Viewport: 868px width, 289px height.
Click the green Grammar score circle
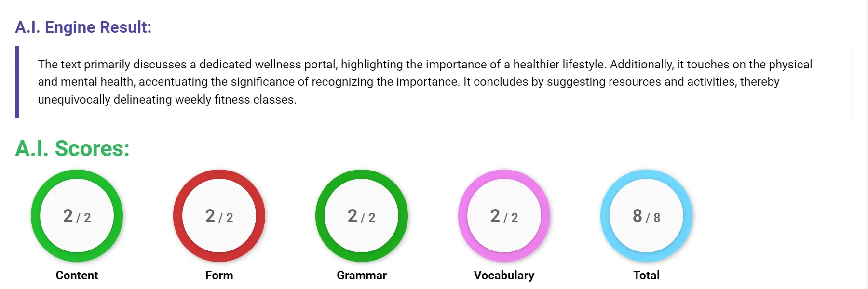pos(363,217)
